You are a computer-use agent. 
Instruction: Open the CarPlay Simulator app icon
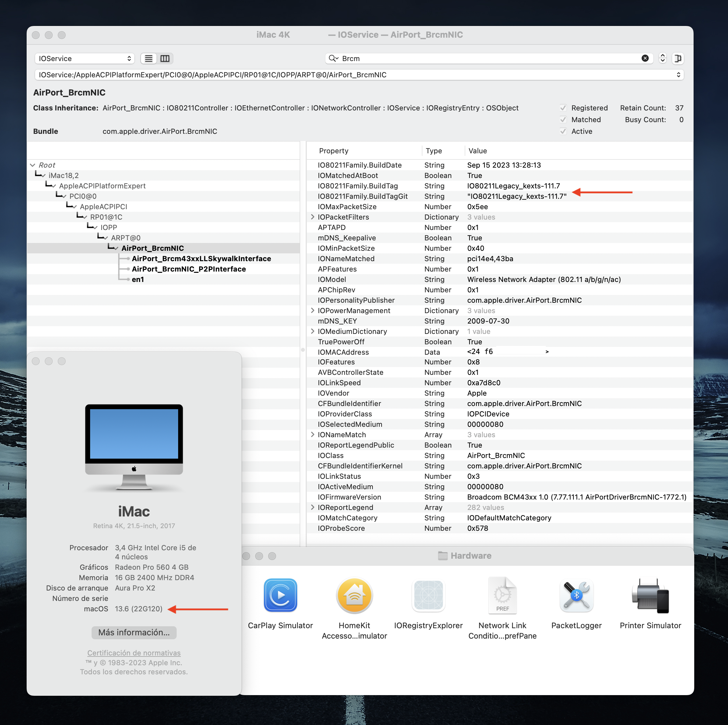pyautogui.click(x=280, y=595)
